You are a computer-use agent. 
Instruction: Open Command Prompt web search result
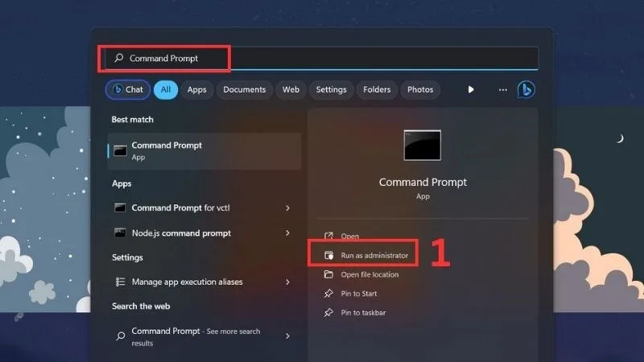(204, 336)
